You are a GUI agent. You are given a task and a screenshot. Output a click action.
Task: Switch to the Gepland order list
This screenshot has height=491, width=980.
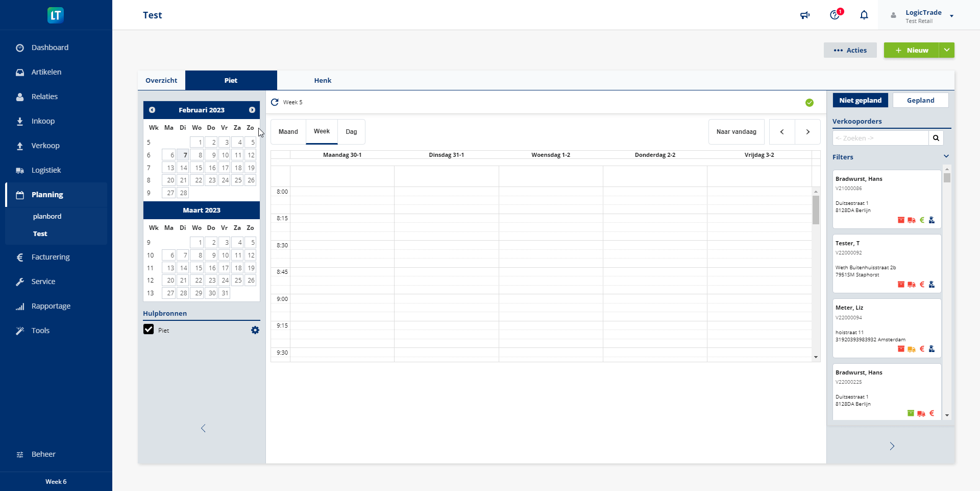[x=920, y=101]
